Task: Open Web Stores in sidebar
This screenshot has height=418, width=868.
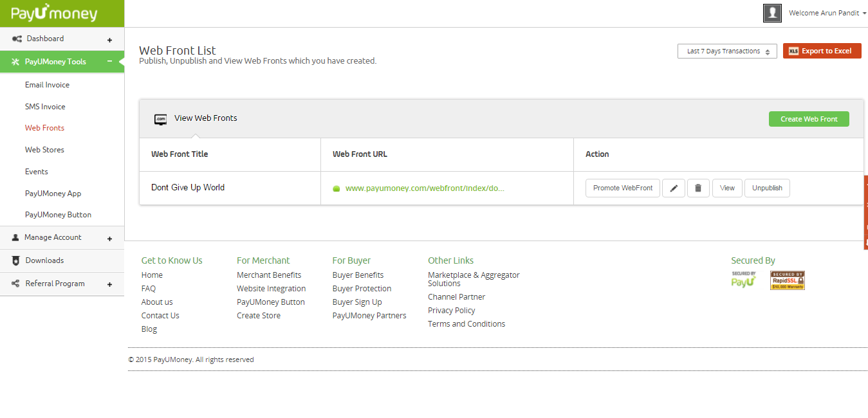Action: coord(44,150)
